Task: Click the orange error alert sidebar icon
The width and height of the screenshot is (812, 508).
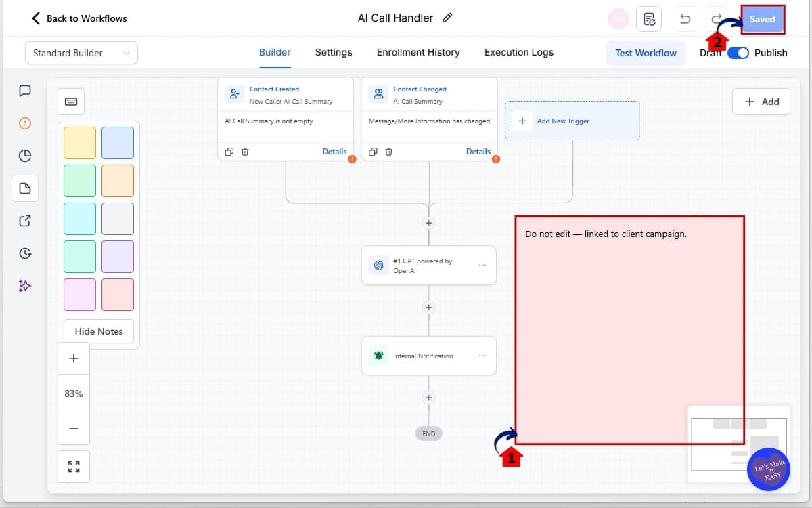Action: point(25,123)
